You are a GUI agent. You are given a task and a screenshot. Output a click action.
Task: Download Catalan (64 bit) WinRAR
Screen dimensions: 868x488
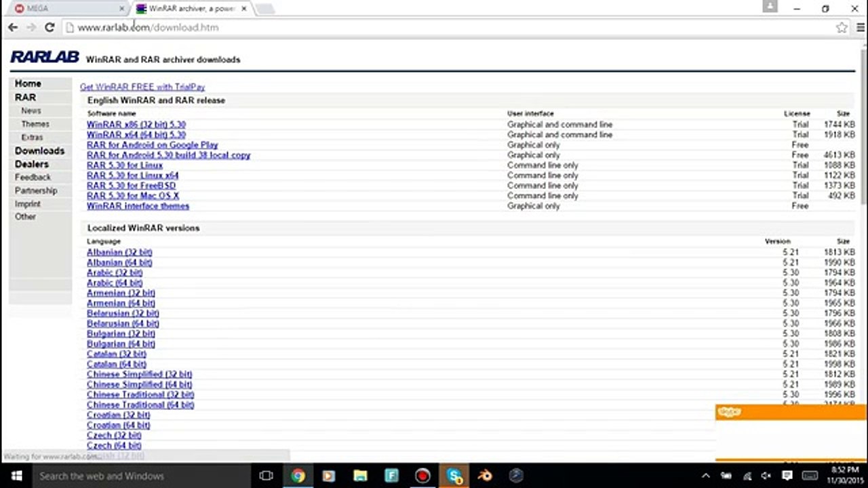(x=117, y=364)
